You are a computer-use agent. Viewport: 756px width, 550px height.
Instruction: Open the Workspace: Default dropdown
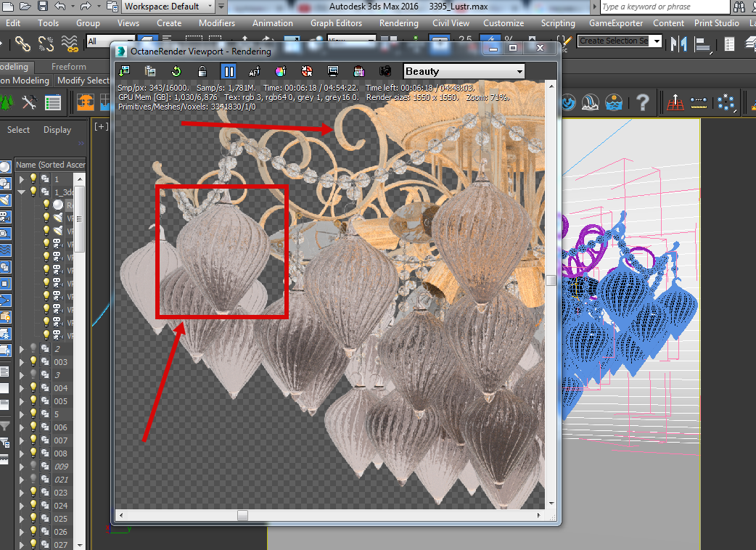click(x=168, y=7)
